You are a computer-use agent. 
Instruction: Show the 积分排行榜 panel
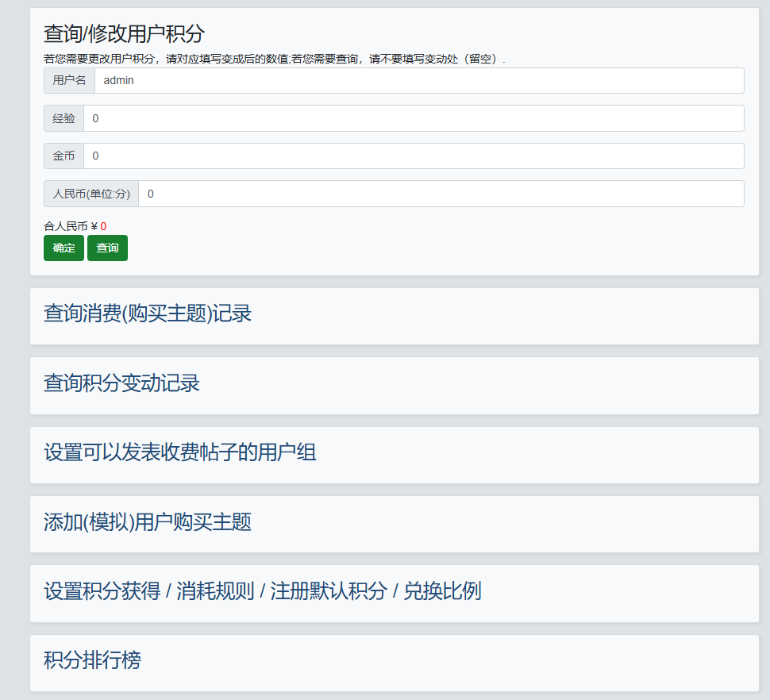[x=92, y=660]
